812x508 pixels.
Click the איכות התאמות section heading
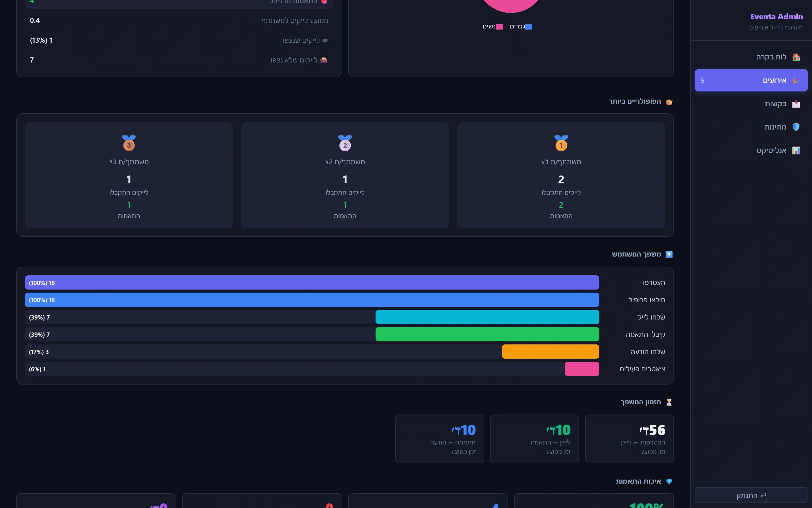point(638,482)
